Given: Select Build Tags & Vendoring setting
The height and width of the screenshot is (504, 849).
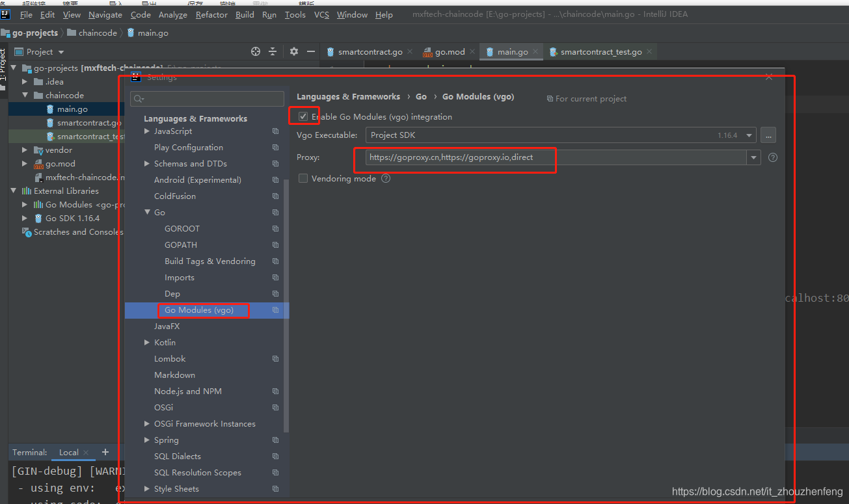Looking at the screenshot, I should 209,261.
